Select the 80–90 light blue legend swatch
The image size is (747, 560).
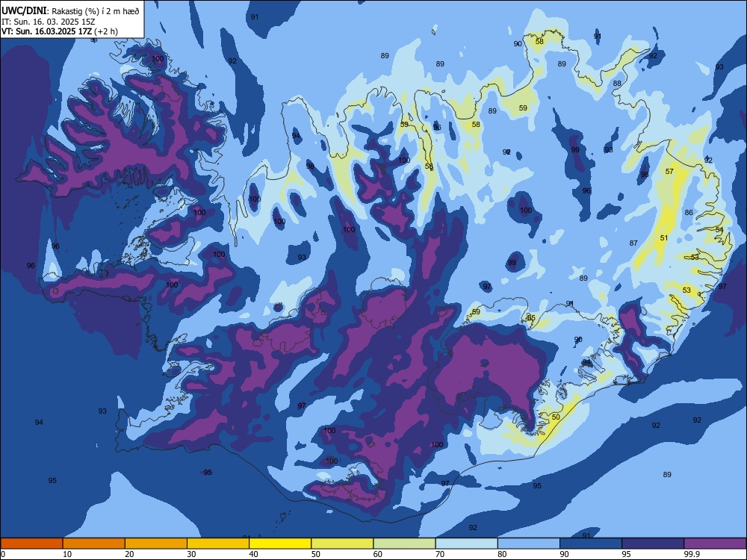(529, 544)
